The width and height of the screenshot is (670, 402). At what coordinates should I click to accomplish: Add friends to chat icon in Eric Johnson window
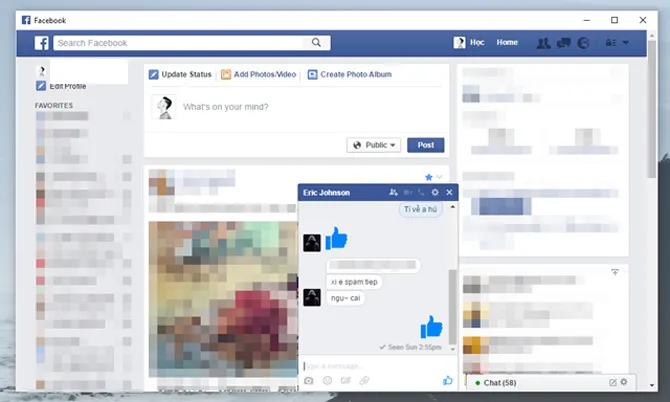[x=393, y=193]
